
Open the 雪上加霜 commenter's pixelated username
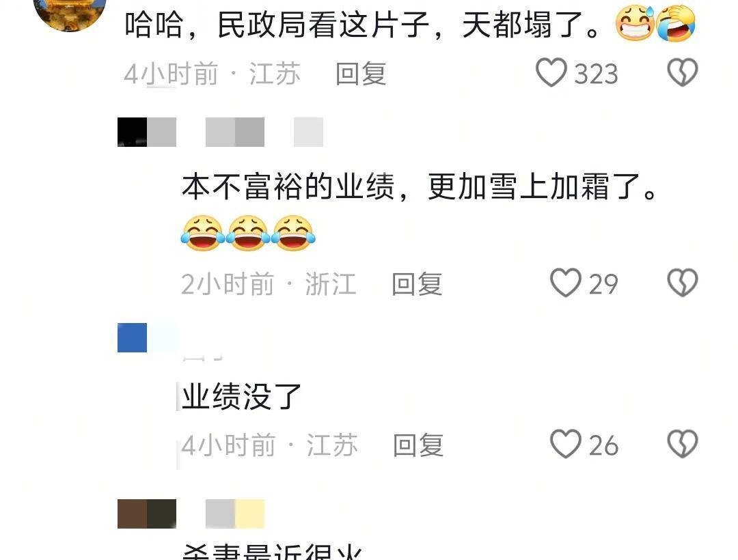point(220,132)
